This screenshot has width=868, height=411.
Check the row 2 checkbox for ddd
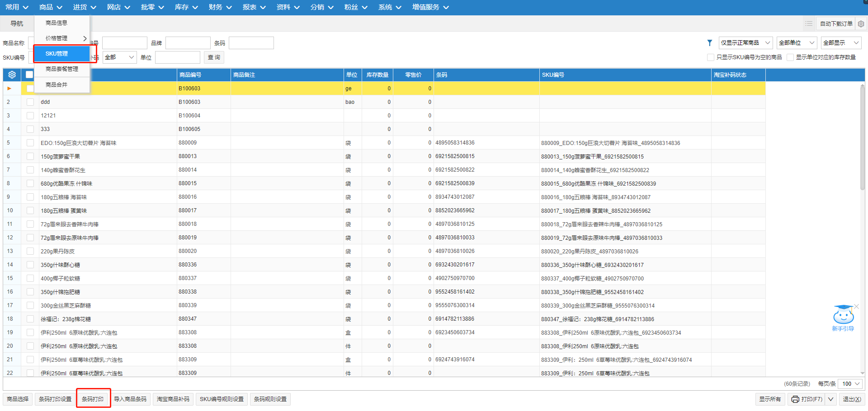click(30, 102)
